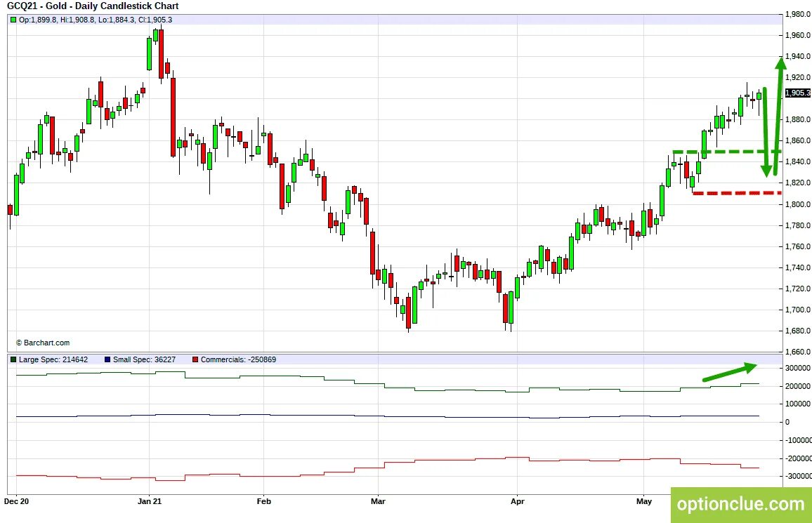Click the Apr date axis label

pyautogui.click(x=518, y=501)
